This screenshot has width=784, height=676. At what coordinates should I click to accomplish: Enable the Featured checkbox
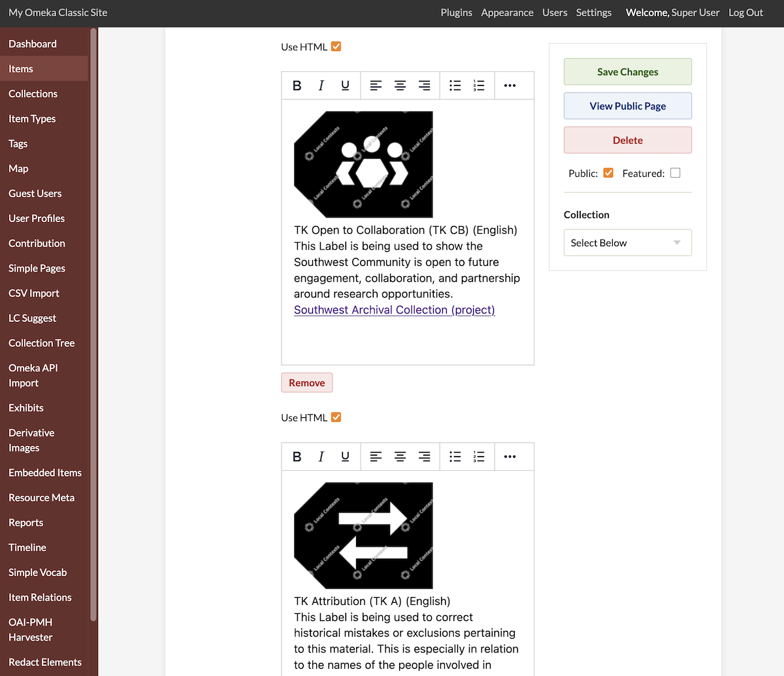[676, 173]
